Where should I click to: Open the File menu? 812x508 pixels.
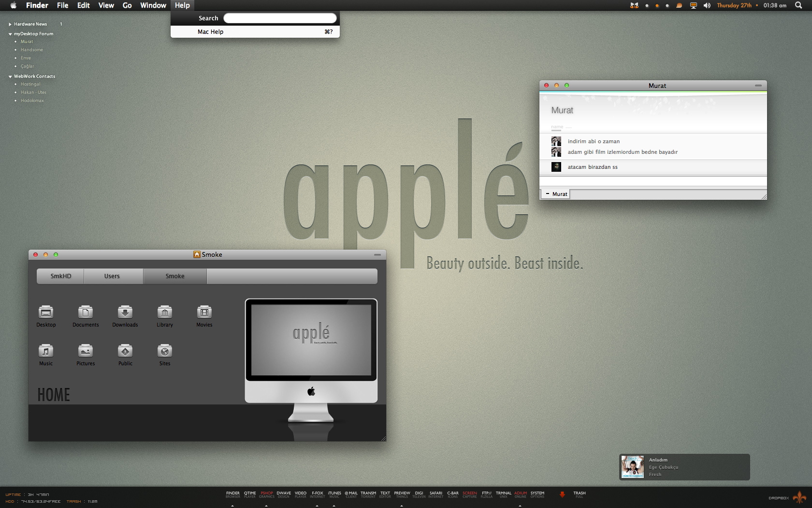[x=62, y=5]
